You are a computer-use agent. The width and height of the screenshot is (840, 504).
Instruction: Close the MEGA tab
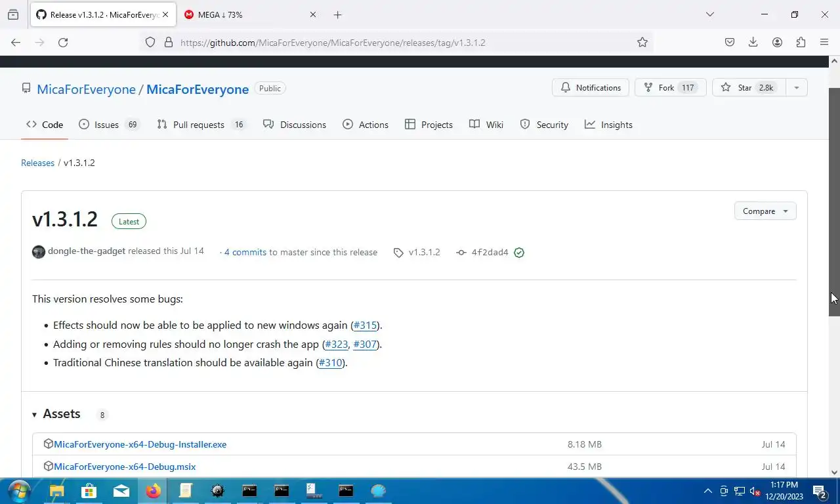pyautogui.click(x=313, y=14)
